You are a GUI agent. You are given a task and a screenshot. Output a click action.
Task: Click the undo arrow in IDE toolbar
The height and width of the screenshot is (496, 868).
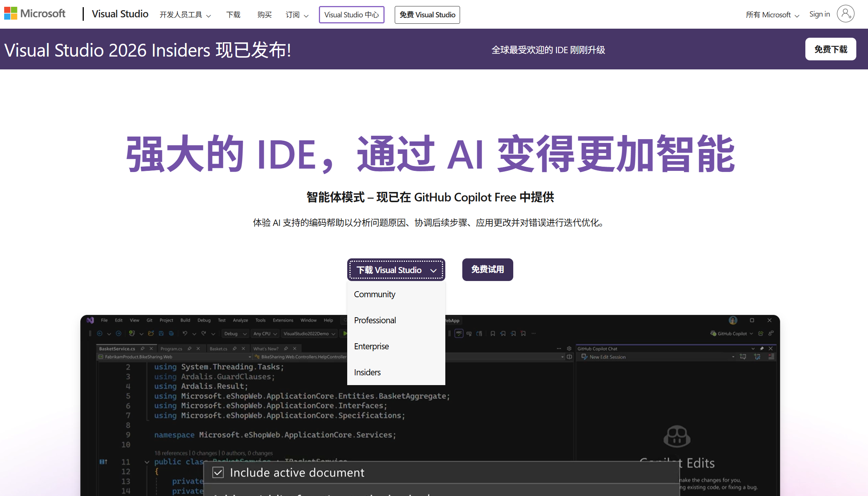pos(185,333)
